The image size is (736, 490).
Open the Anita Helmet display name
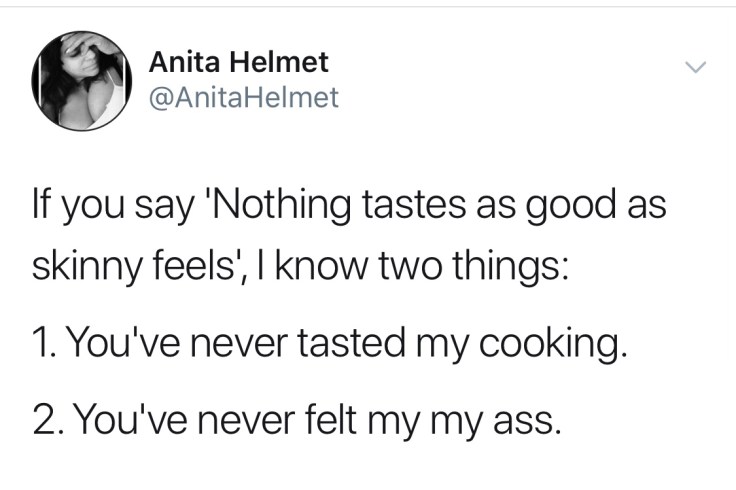click(238, 62)
